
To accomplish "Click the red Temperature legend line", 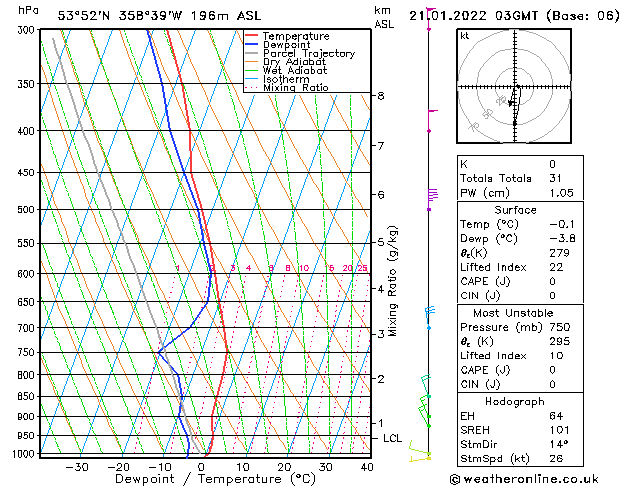I will (251, 36).
